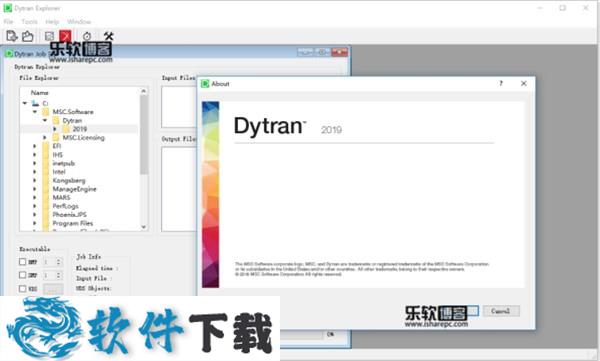
Task: Click the File Explorer vertical scrollbar thumb
Action: 143,134
